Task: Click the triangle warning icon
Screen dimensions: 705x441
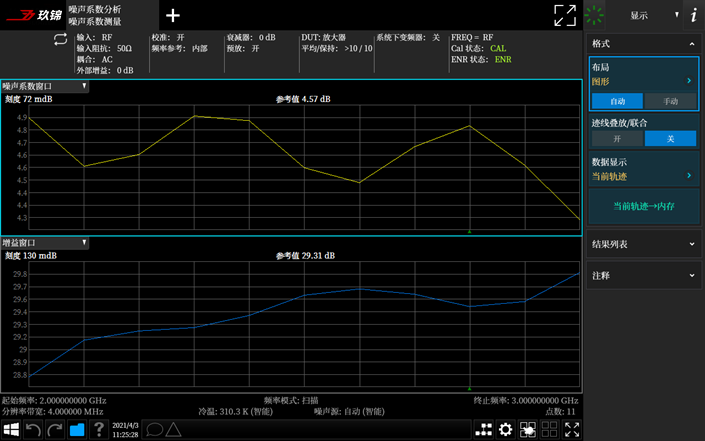Action: [x=173, y=430]
